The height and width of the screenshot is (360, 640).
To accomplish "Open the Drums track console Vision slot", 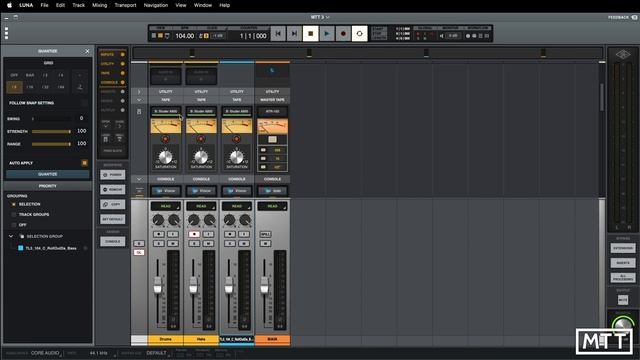I will 166,191.
